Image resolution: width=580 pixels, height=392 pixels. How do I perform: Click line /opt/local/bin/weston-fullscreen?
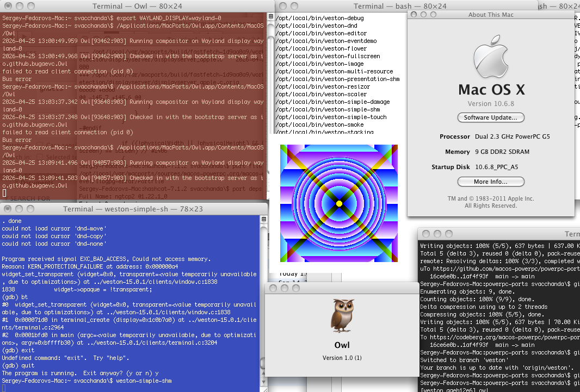click(x=328, y=56)
